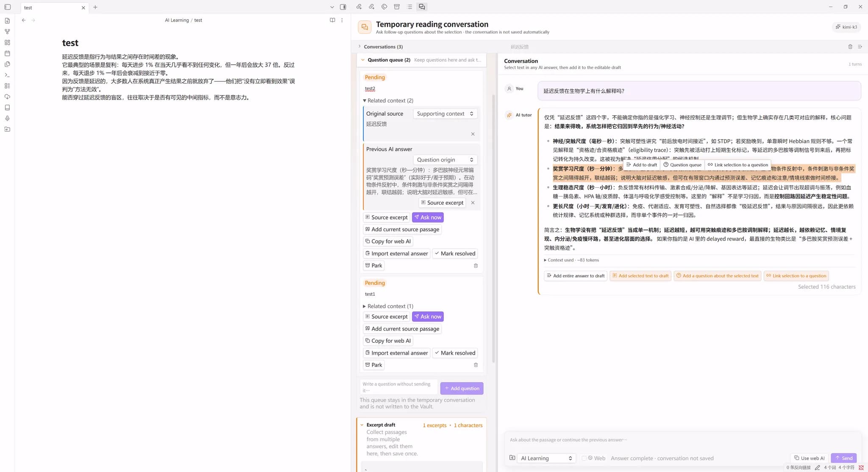The image size is (868, 472).
Task: Open the Question origin dropdown
Action: 445,160
